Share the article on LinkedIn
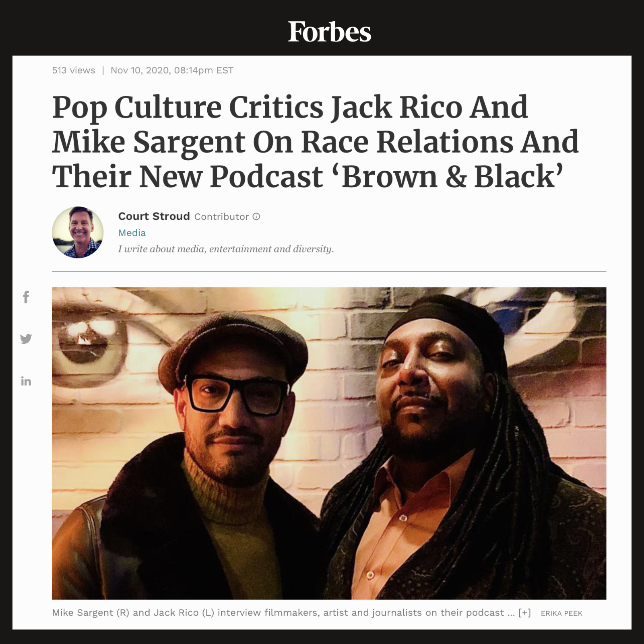This screenshot has height=644, width=644. point(26,381)
